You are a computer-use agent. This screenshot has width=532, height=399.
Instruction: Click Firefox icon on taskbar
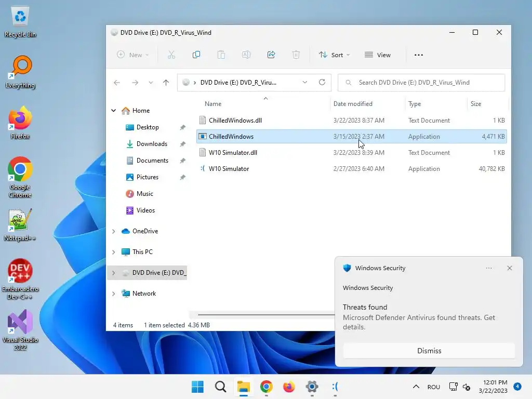289,387
